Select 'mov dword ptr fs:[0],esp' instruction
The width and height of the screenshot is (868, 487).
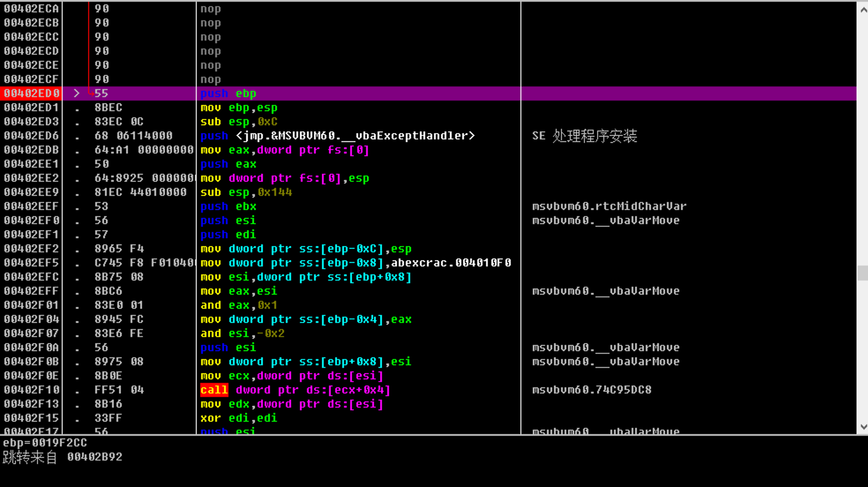[284, 178]
